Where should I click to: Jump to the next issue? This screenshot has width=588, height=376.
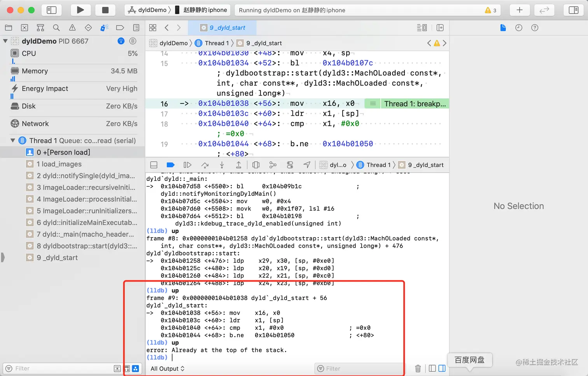click(x=444, y=43)
